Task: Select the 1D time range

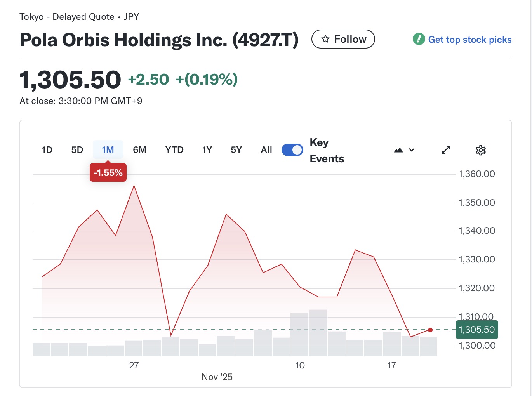Action: [47, 150]
